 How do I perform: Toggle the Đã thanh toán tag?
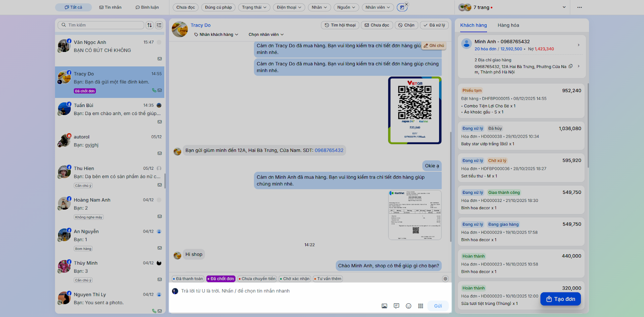click(x=188, y=279)
